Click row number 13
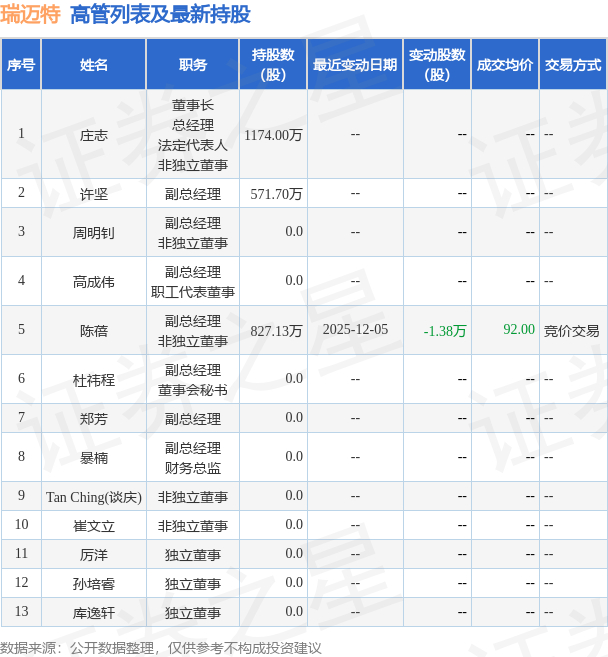The height and width of the screenshot is (657, 608). pos(21,611)
